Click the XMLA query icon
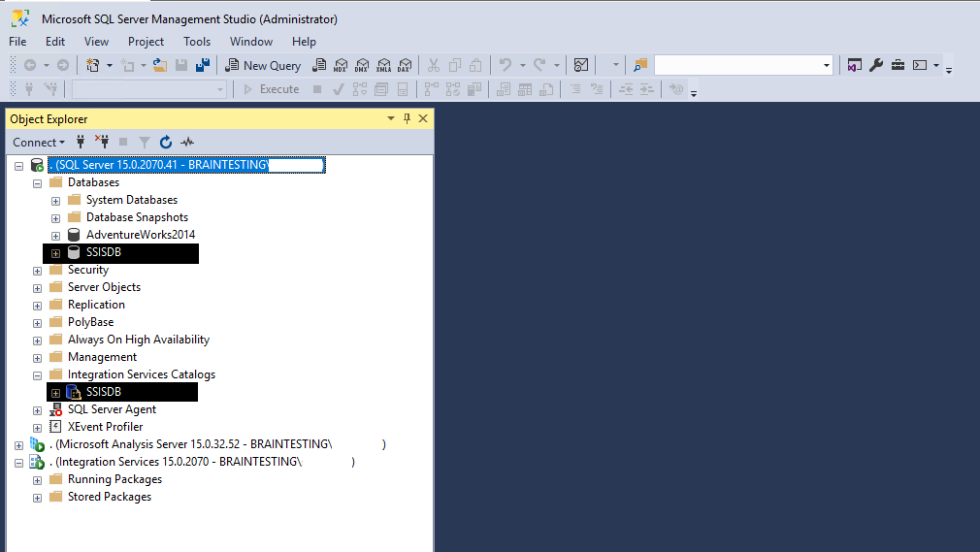This screenshot has width=980, height=552. (x=383, y=65)
